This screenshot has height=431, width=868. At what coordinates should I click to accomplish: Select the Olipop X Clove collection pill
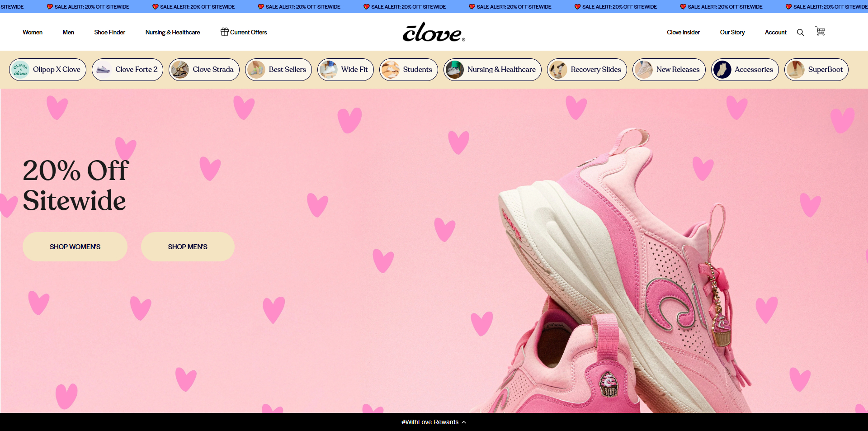pos(47,69)
